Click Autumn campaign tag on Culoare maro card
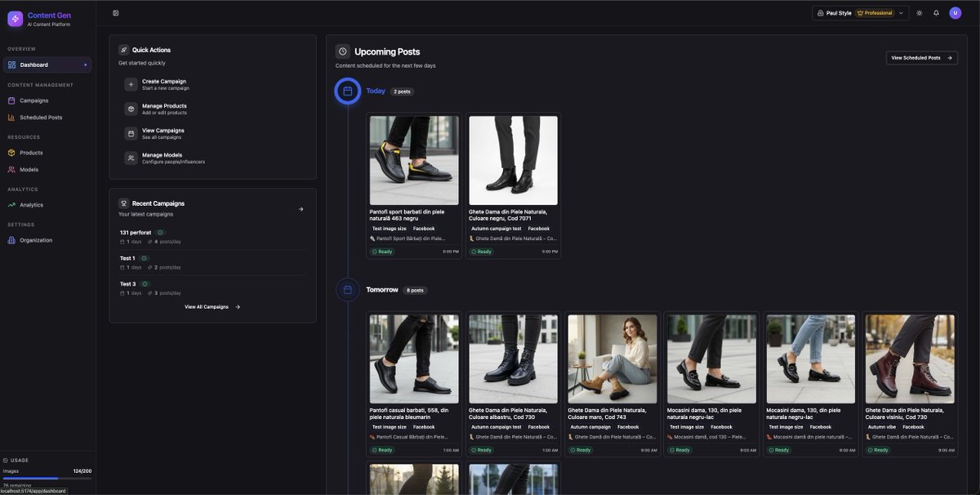Screen dimensions: 980x495 [590, 427]
